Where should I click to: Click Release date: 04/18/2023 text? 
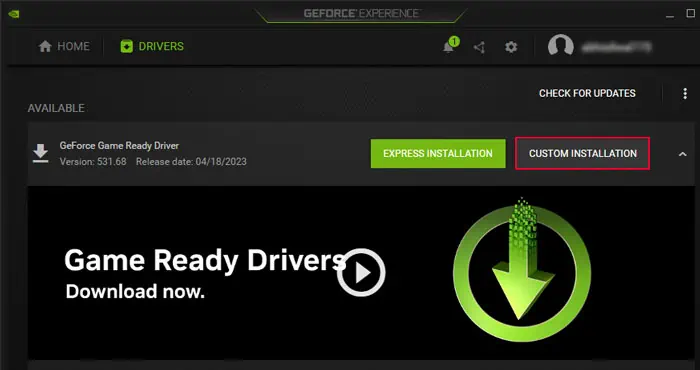coord(191,162)
